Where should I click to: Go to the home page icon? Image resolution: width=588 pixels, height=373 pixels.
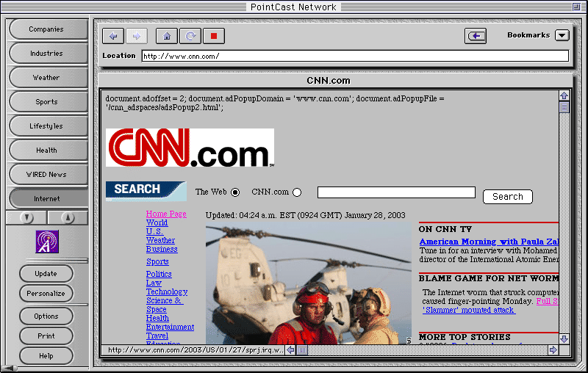tap(167, 36)
